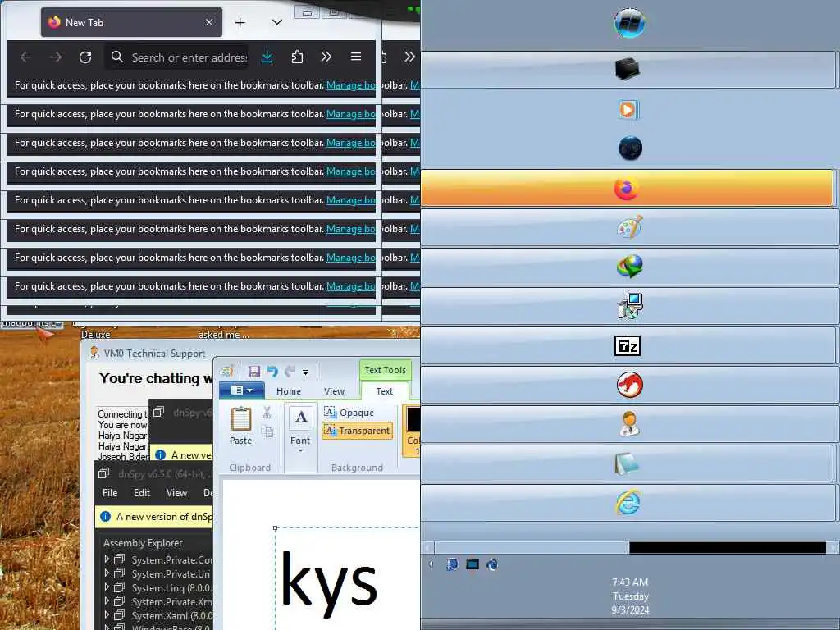The image size is (840, 630).
Task: Open Customize Quick Access Toolbar dropdown in Paint
Action: 305,372
